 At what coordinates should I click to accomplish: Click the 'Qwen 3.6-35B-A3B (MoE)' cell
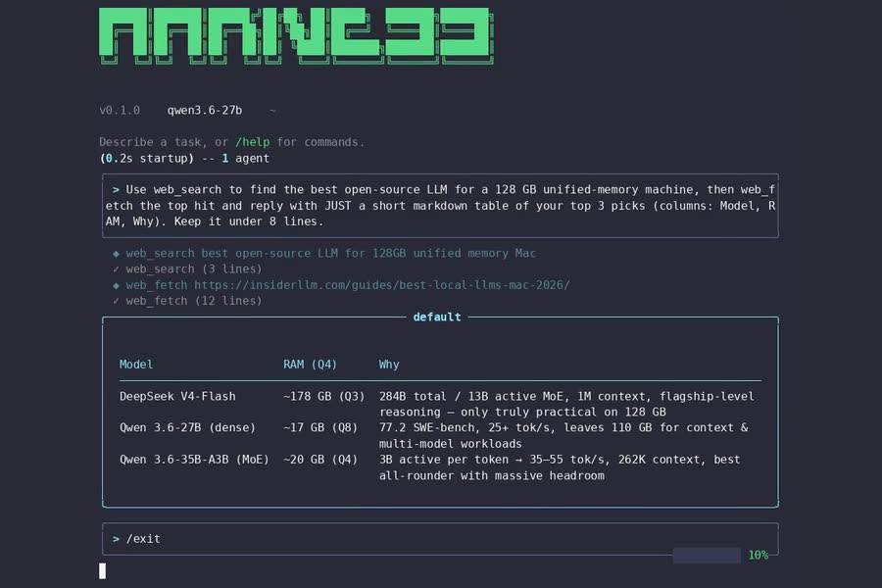pyautogui.click(x=194, y=460)
